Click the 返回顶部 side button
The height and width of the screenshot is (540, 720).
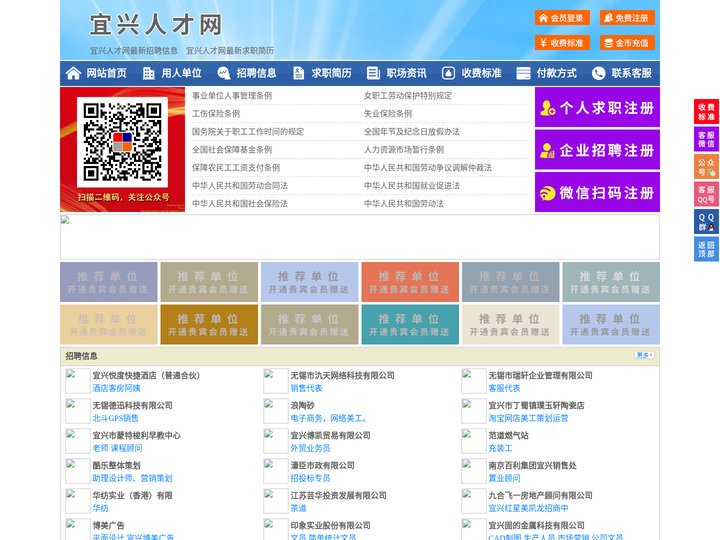(x=706, y=249)
